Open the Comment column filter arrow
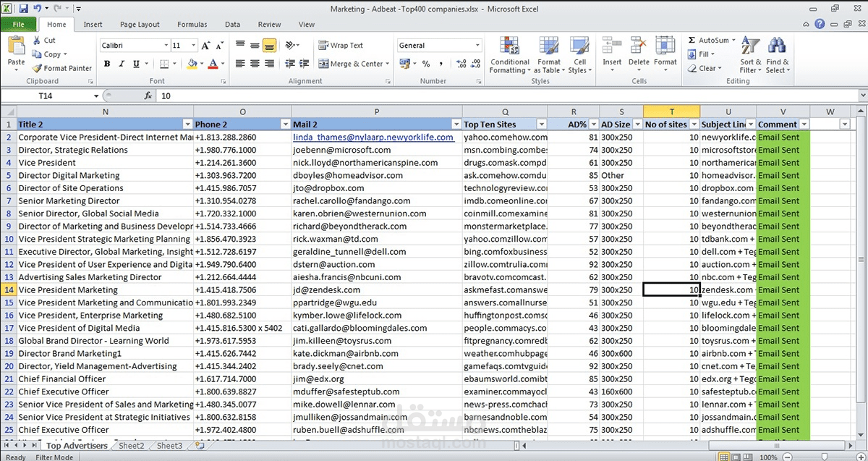Viewport: 868px width, 461px height. [804, 124]
